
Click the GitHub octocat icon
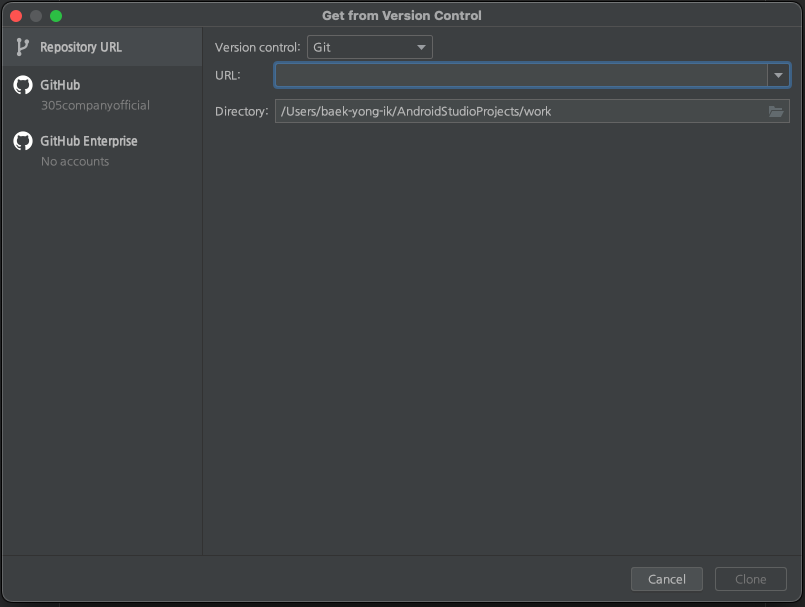point(23,85)
